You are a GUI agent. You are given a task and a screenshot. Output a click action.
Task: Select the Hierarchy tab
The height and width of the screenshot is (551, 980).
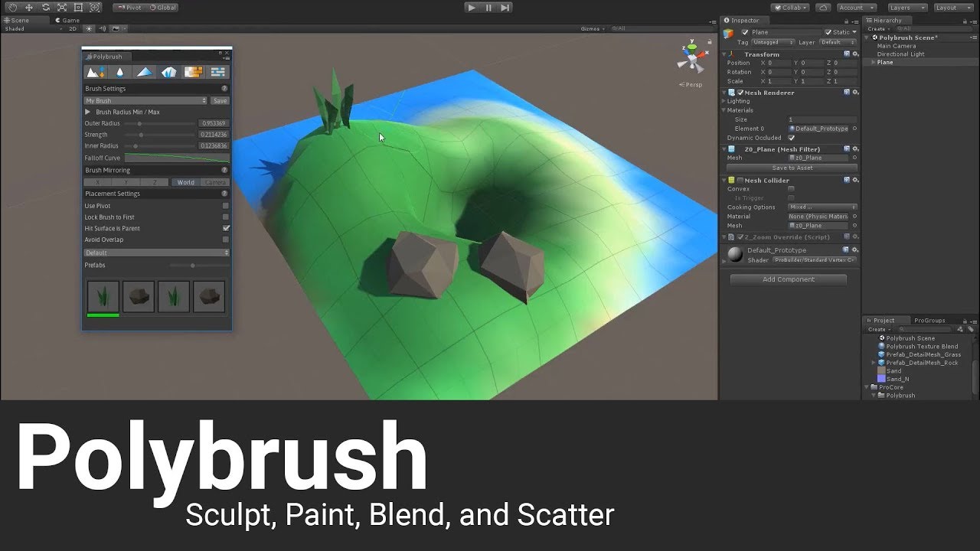pyautogui.click(x=887, y=21)
